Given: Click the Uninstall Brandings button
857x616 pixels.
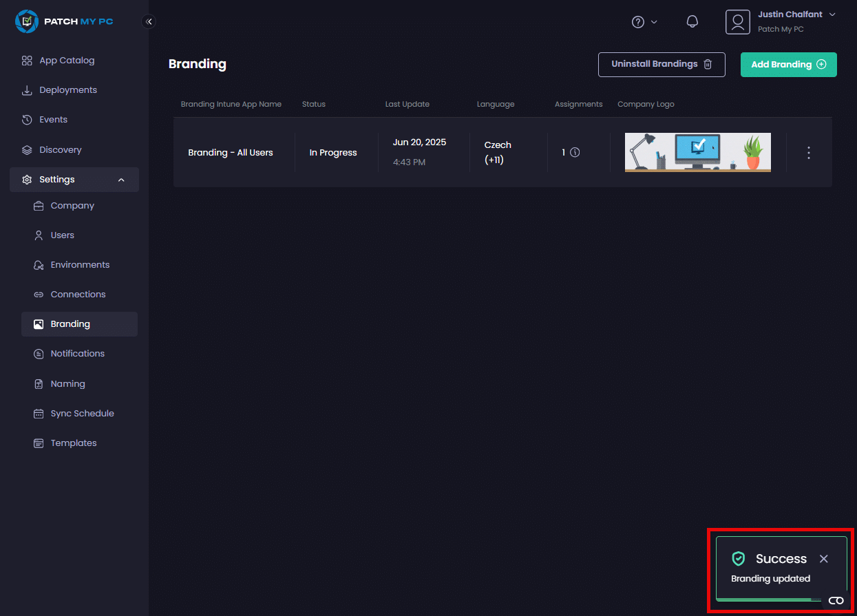Looking at the screenshot, I should point(661,64).
